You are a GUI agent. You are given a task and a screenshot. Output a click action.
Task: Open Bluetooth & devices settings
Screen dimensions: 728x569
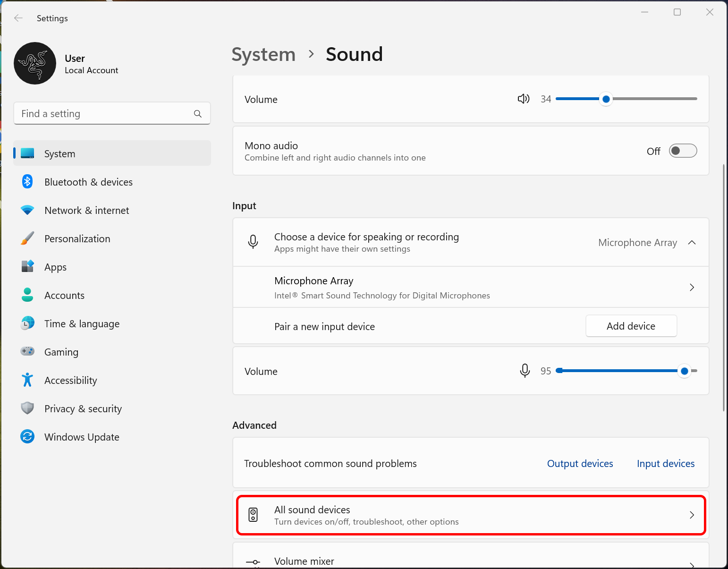(88, 182)
